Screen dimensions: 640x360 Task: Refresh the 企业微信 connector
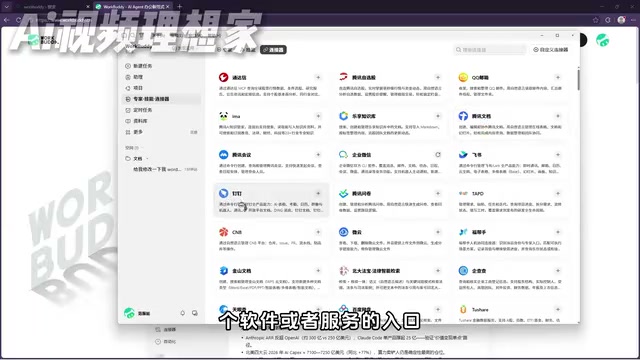click(438, 155)
